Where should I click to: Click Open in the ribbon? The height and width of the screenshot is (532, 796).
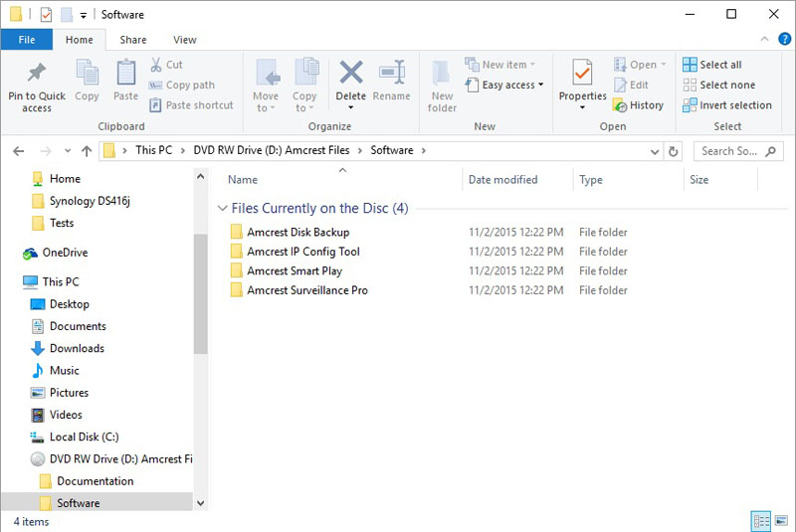pyautogui.click(x=640, y=65)
